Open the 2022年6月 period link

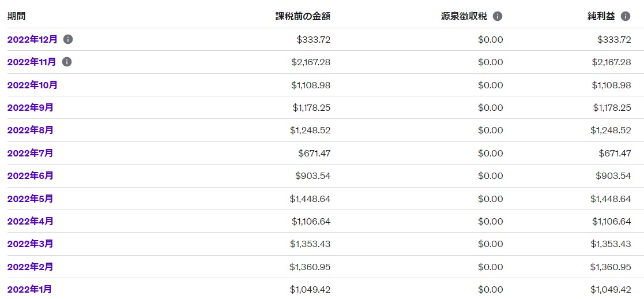pyautogui.click(x=30, y=175)
